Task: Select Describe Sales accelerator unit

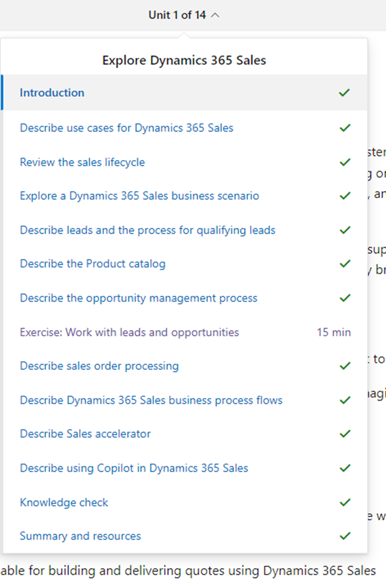Action: 85,434
